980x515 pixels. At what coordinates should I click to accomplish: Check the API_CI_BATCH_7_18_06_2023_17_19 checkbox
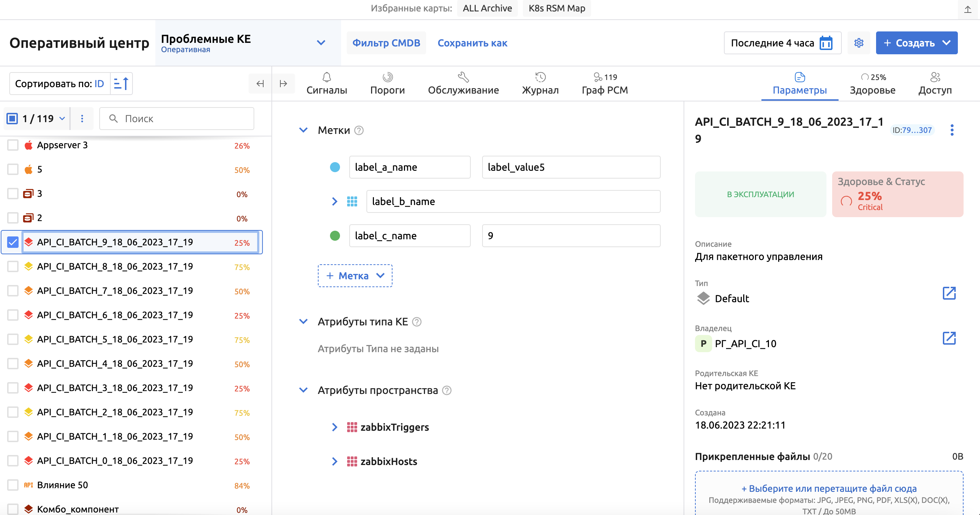(x=13, y=291)
